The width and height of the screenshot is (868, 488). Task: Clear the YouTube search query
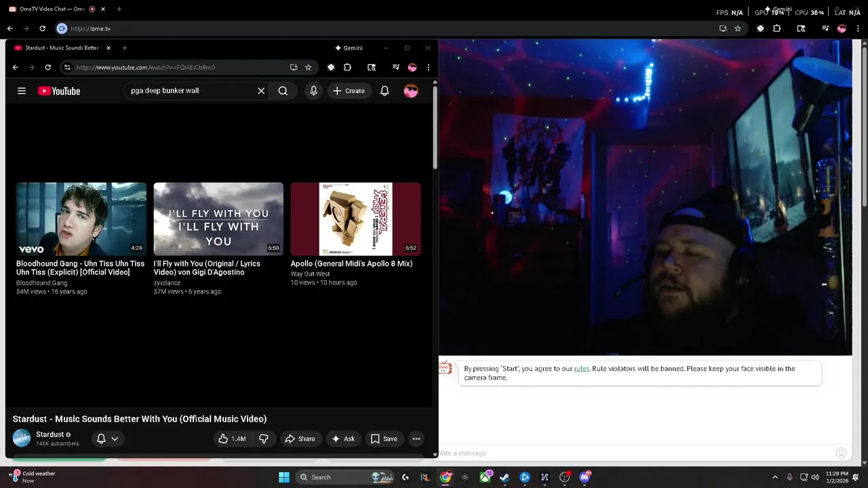[x=261, y=91]
